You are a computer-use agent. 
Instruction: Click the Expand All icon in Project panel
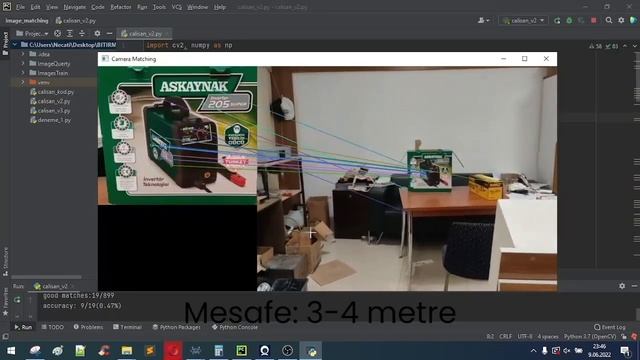tap(70, 33)
